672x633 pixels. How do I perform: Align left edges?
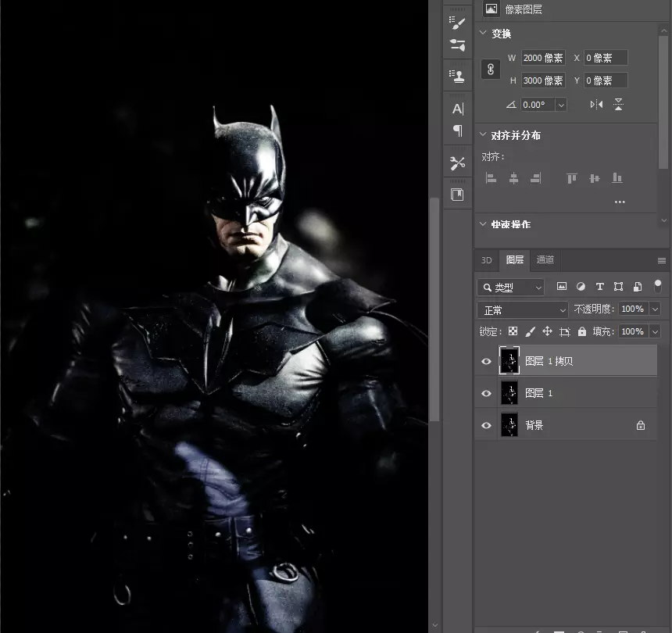pyautogui.click(x=491, y=178)
